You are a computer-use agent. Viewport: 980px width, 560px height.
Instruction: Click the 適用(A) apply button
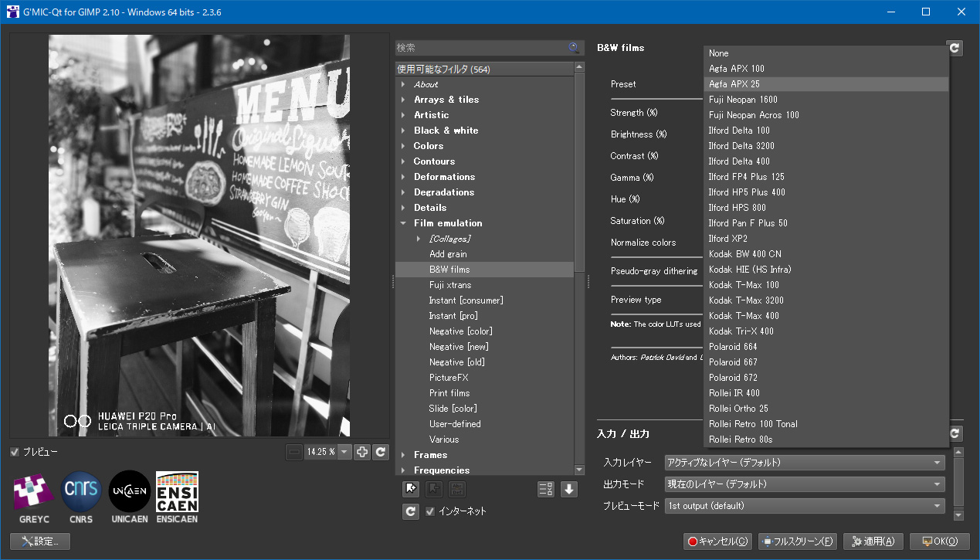tap(873, 541)
